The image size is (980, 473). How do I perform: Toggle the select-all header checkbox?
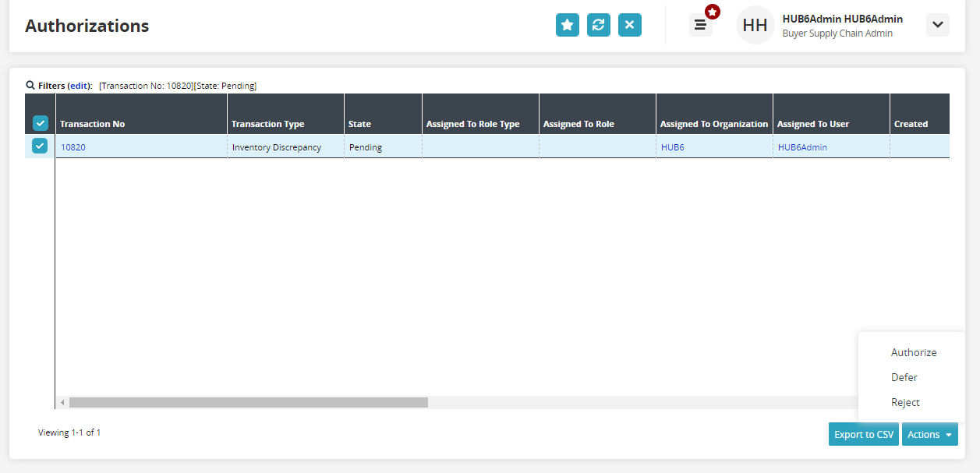point(40,123)
